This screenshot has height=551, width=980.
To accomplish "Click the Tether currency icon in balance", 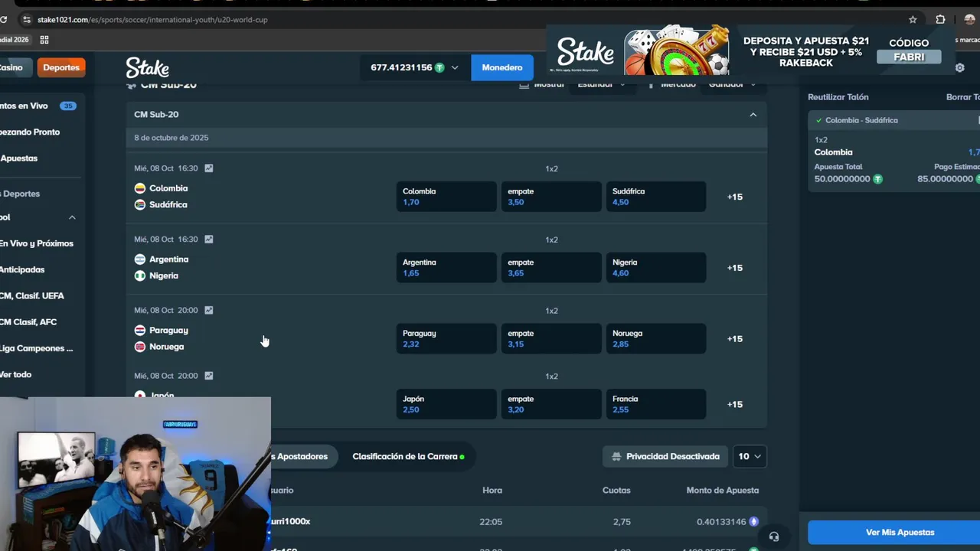I will coord(439,67).
